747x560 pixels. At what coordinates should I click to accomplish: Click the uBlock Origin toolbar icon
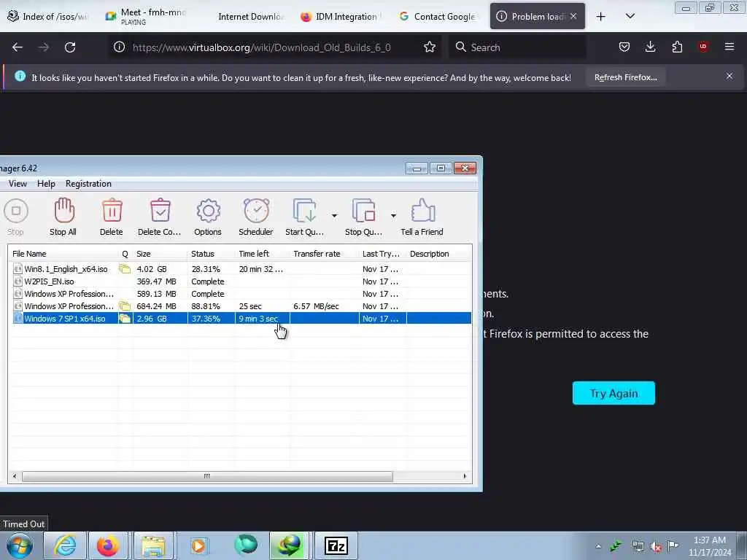703,47
